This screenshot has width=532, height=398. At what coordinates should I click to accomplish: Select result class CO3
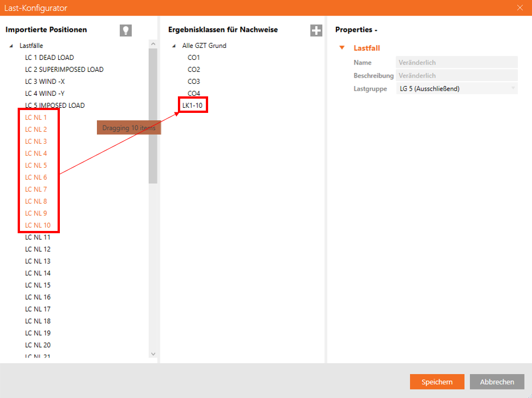pos(194,82)
